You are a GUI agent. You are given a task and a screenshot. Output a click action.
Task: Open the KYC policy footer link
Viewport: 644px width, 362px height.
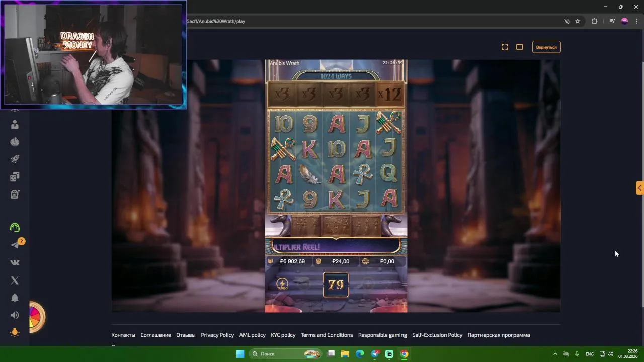click(283, 335)
